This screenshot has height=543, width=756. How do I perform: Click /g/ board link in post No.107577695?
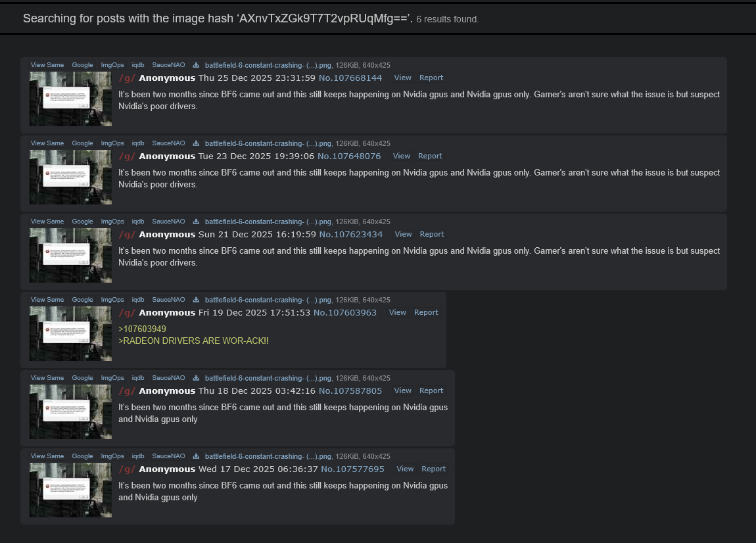pyautogui.click(x=127, y=469)
